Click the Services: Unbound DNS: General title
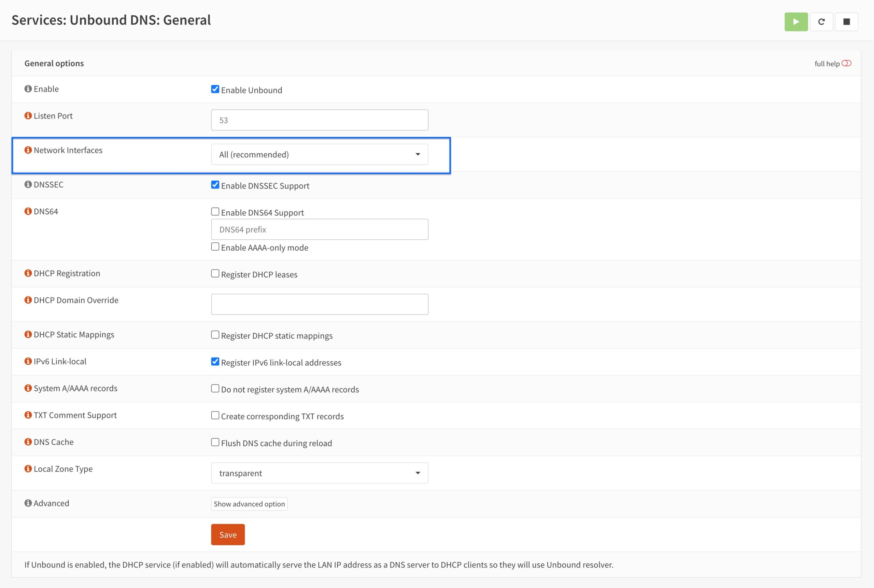 (111, 20)
